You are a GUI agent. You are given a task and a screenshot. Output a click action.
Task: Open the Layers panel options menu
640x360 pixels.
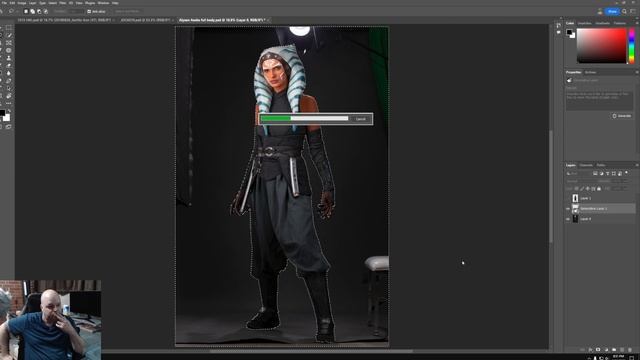click(x=637, y=165)
